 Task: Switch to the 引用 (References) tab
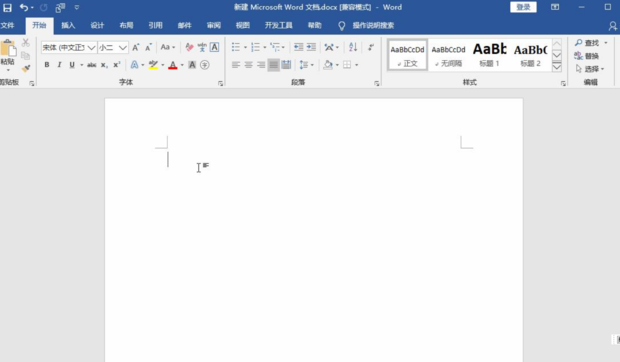coord(155,25)
